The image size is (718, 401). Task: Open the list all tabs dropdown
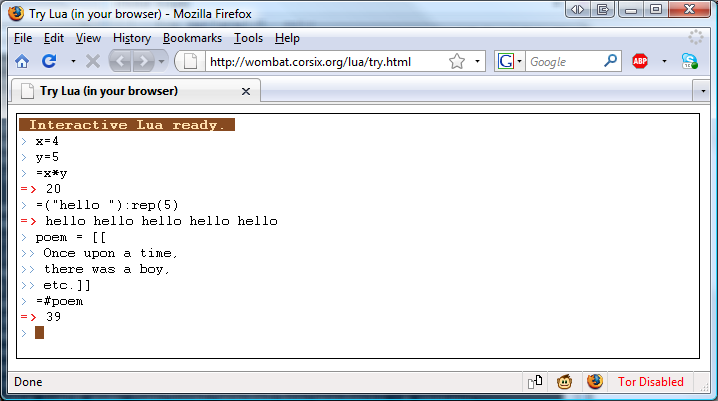703,91
